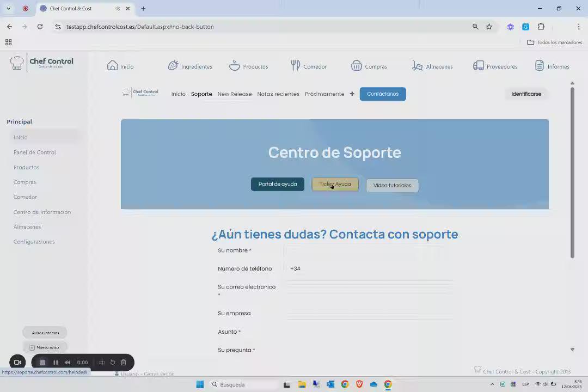Click the Ticket Ayuda button
The height and width of the screenshot is (392, 588).
point(335,184)
